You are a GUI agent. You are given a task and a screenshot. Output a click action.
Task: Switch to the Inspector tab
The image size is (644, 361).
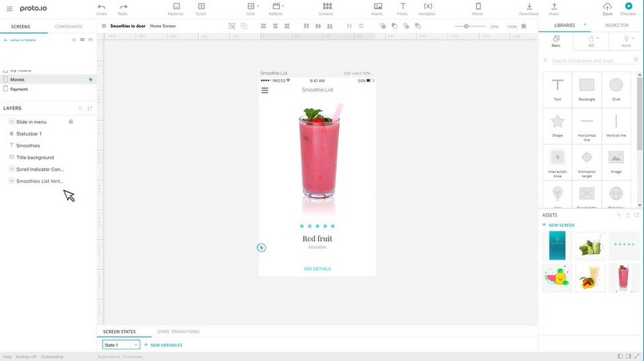pyautogui.click(x=616, y=25)
